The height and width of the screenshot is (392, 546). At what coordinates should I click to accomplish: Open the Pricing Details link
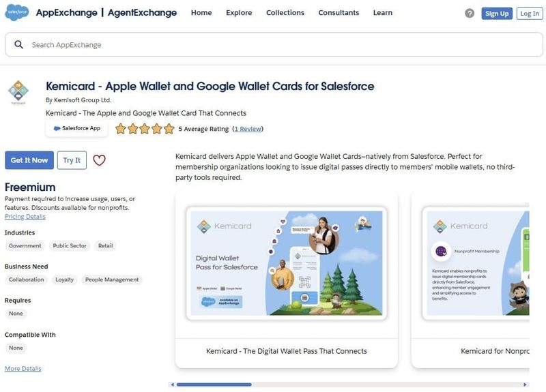tap(25, 217)
